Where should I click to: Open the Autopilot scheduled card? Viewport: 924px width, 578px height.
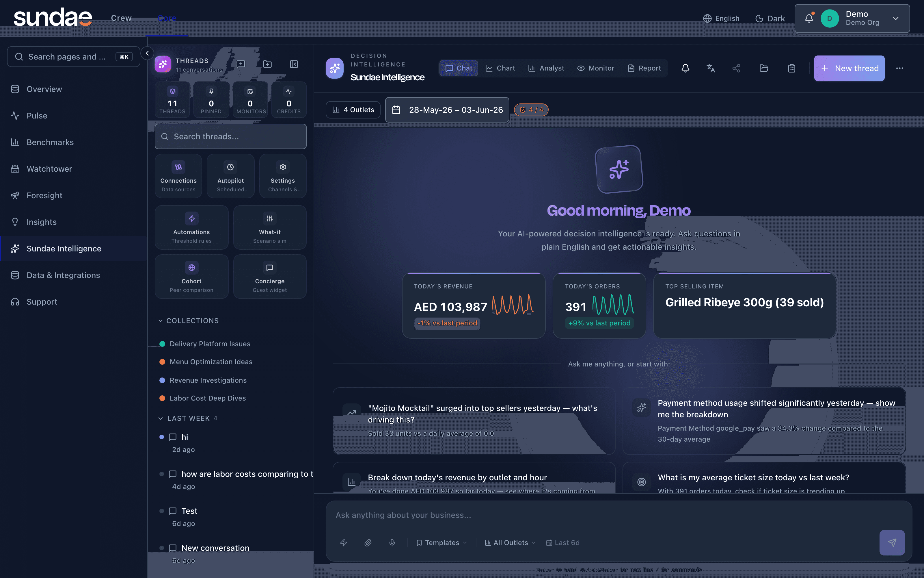pyautogui.click(x=231, y=176)
